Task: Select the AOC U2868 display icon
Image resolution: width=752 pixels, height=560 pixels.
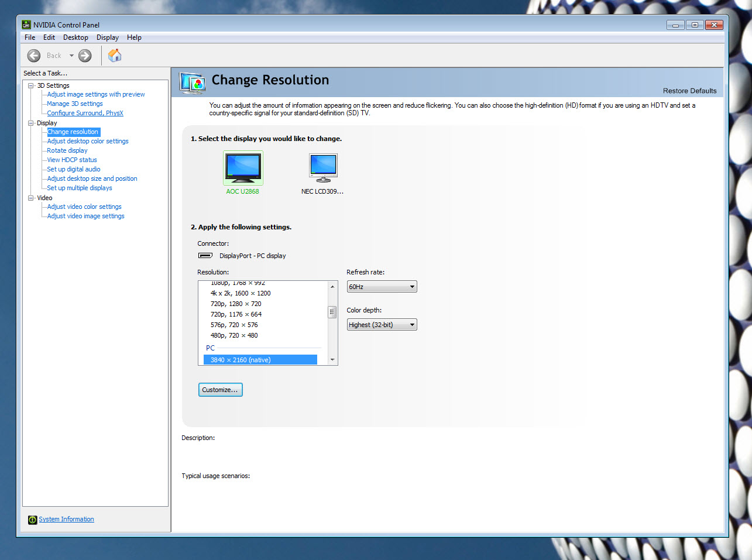Action: 243,168
